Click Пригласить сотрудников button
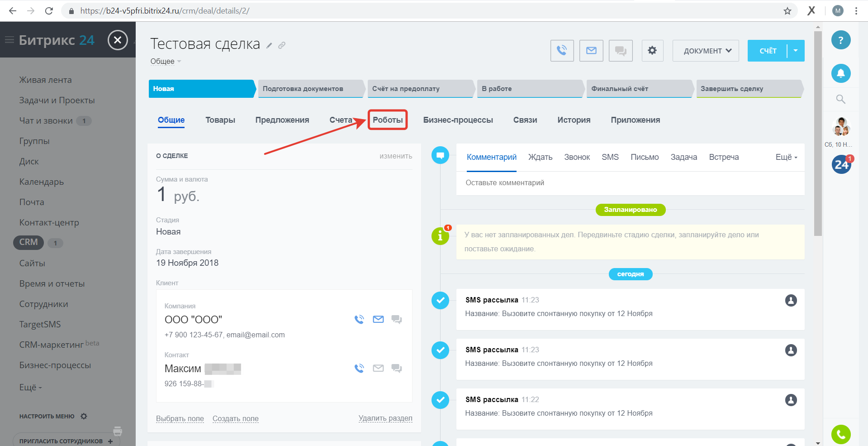This screenshot has height=446, width=868. [x=66, y=441]
